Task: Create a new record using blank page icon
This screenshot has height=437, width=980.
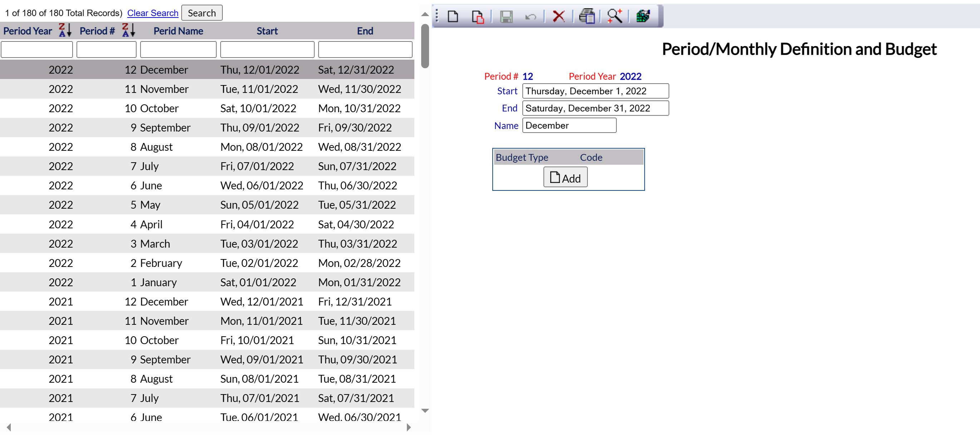Action: pyautogui.click(x=453, y=16)
